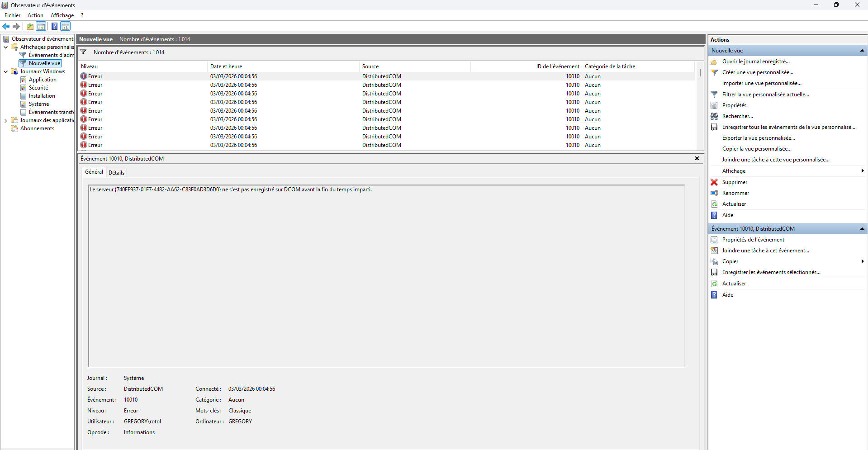Switch to the Général tab
This screenshot has height=450, width=868.
94,172
